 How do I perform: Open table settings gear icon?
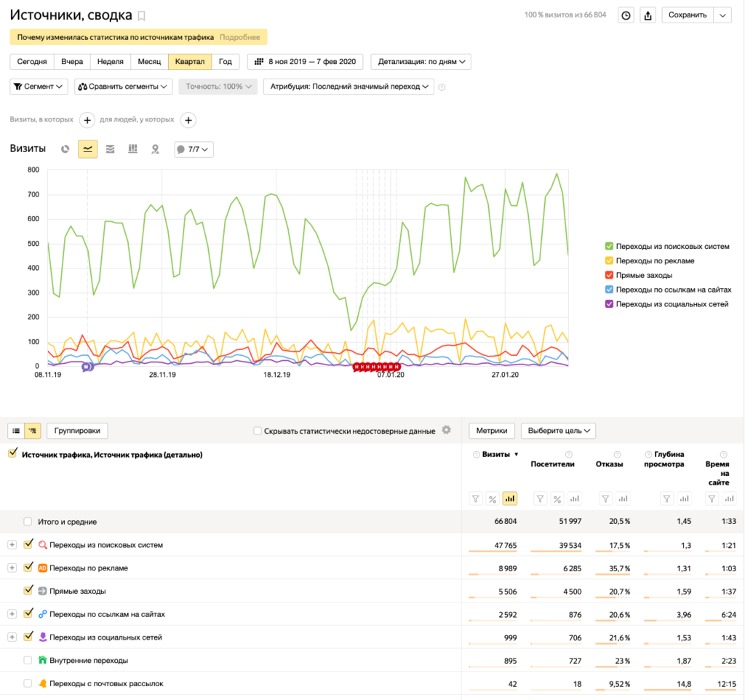(446, 430)
